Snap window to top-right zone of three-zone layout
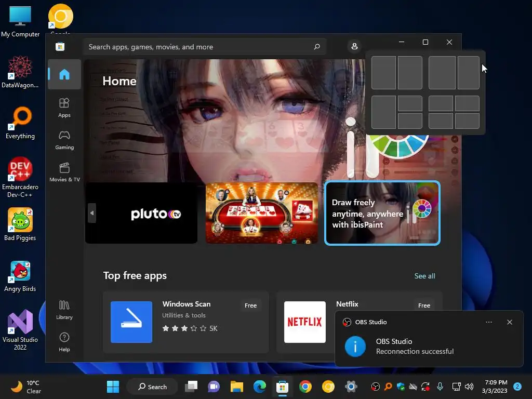532x399 pixels. coord(410,103)
